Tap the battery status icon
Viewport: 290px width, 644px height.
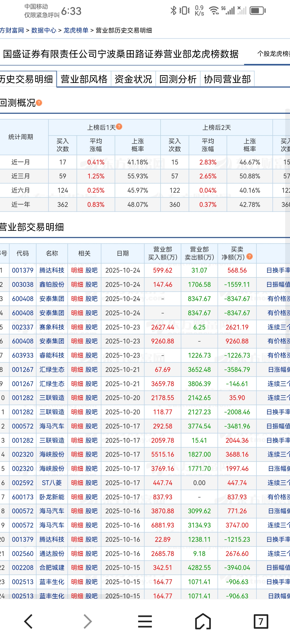258,11
